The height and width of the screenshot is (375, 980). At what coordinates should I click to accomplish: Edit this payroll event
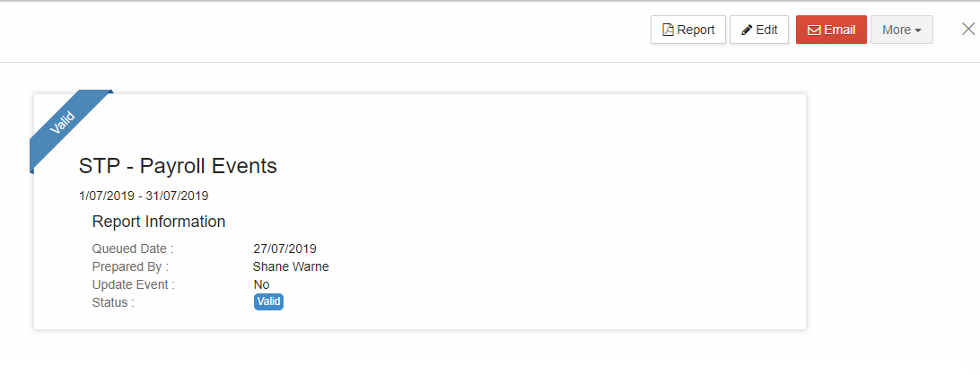click(758, 30)
